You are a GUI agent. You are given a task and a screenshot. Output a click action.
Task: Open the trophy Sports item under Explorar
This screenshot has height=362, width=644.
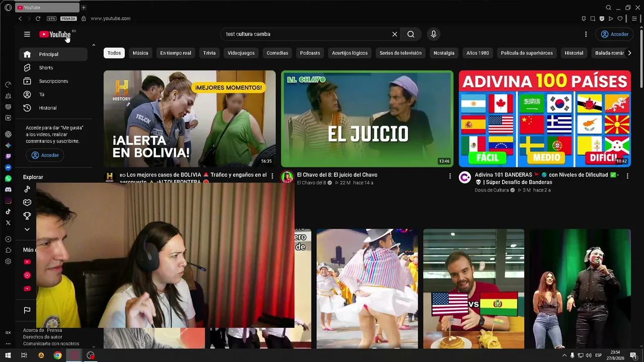27,216
